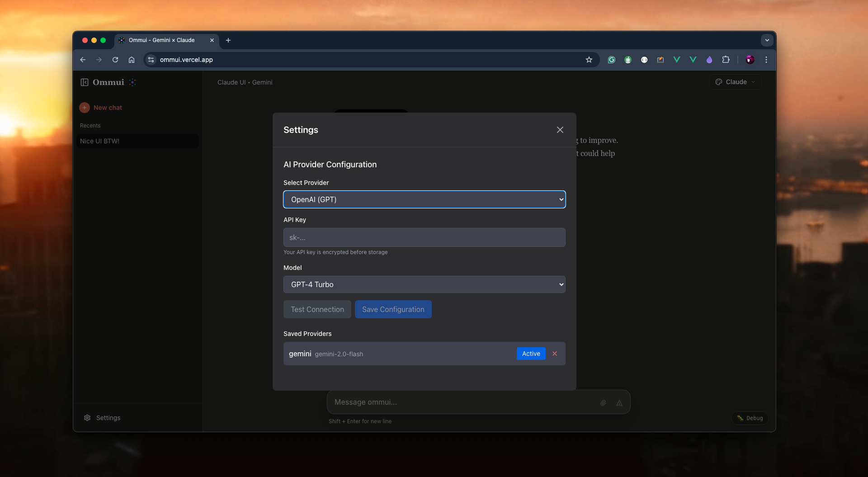The width and height of the screenshot is (868, 477).
Task: Click the address bar URL ommui.vercel.app
Action: 186,60
